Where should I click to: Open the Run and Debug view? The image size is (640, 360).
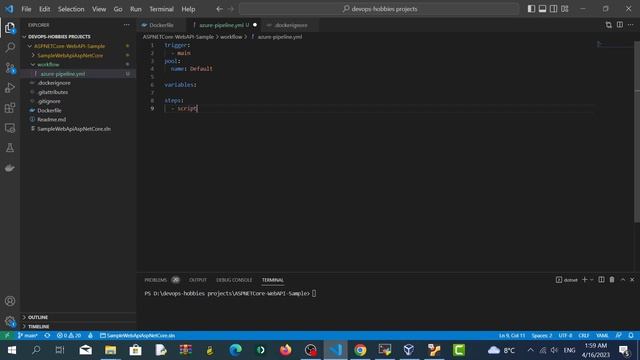pyautogui.click(x=10, y=88)
